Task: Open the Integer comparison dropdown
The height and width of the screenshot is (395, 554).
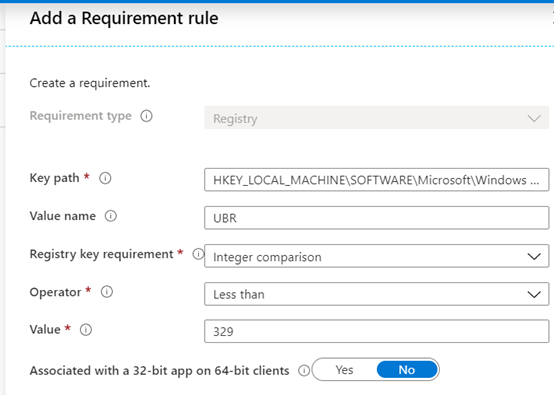Action: click(377, 256)
